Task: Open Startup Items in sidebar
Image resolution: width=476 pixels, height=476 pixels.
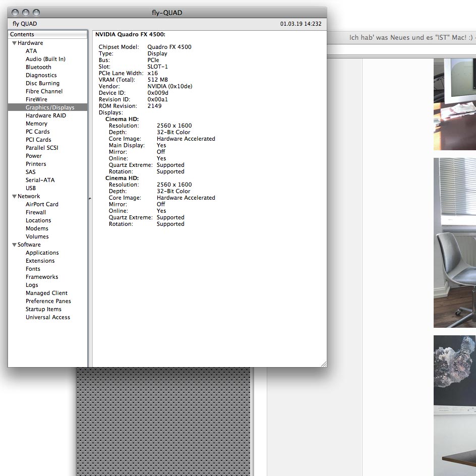Action: pyautogui.click(x=43, y=309)
